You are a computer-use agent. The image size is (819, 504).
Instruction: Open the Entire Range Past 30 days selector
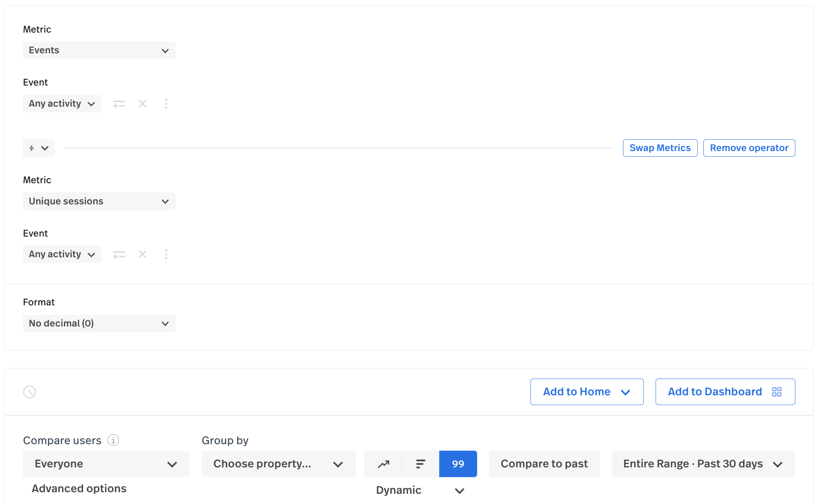coord(702,464)
